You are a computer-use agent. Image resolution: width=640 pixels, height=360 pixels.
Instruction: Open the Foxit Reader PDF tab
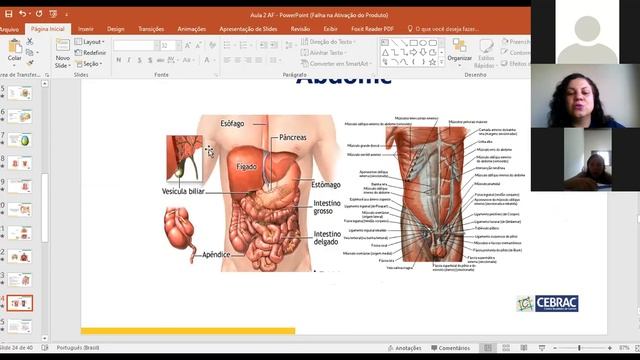point(372,29)
